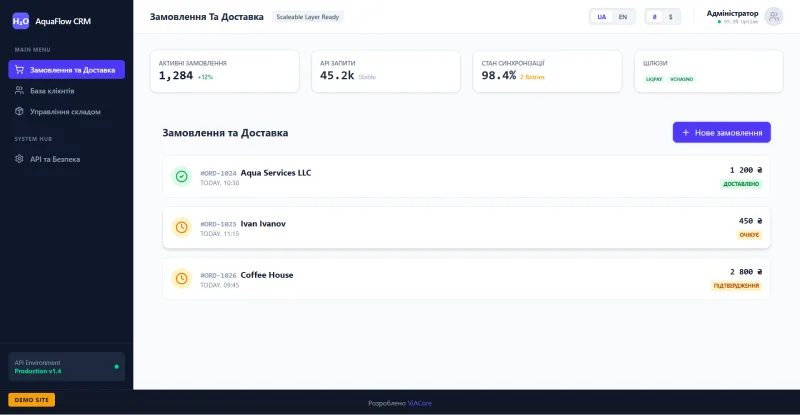Screen dimensions: 800x415
Task: Click green checkmark icon on Aqua Services order
Action: pyautogui.click(x=181, y=176)
